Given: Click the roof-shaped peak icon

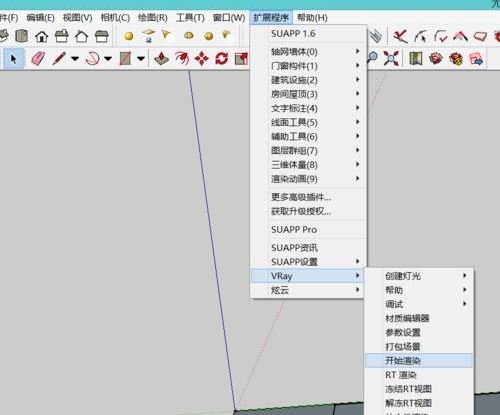Looking at the screenshot, I should [x=460, y=36].
